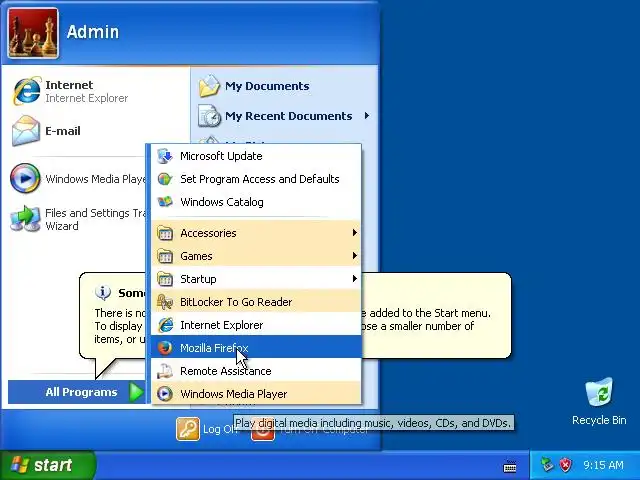
Task: Click the Startup folder icon
Action: [x=165, y=279]
